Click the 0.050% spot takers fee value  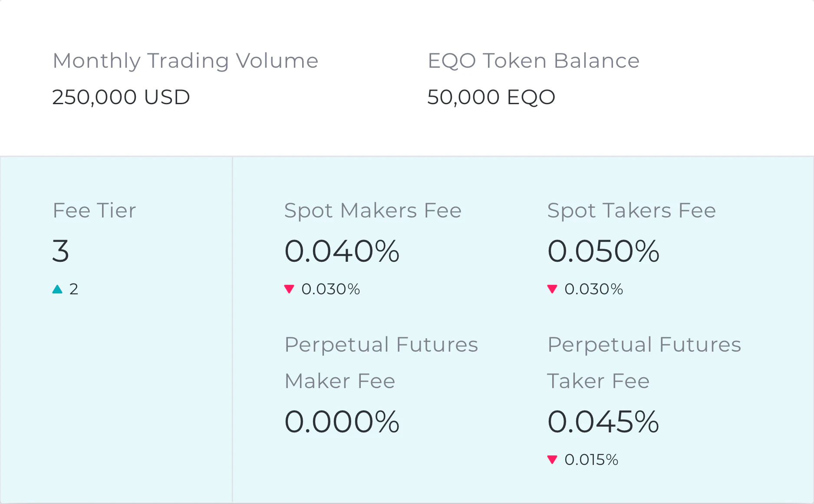(x=603, y=251)
